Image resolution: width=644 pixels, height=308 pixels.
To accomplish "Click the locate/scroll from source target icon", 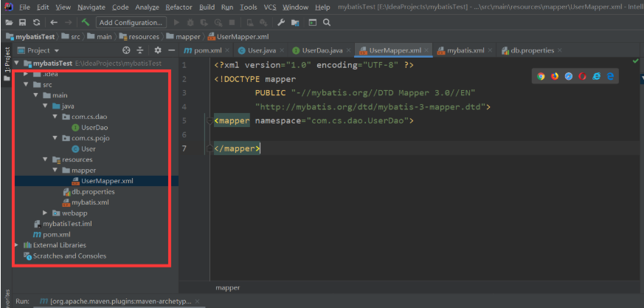I will coord(126,50).
